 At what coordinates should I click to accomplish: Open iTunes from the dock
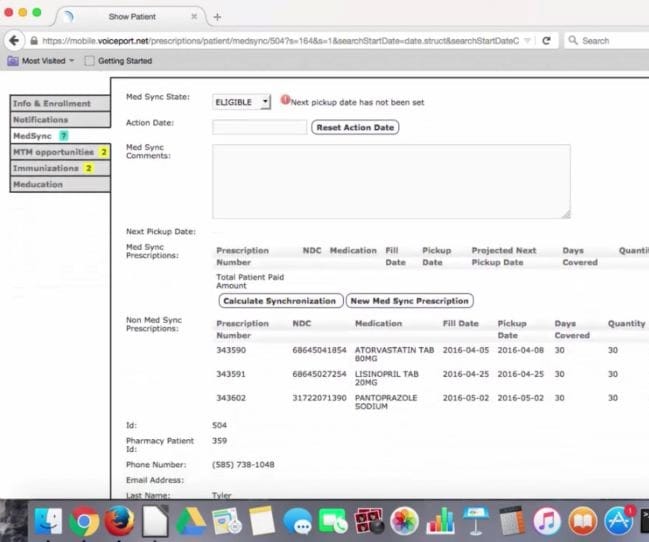pyautogui.click(x=547, y=521)
